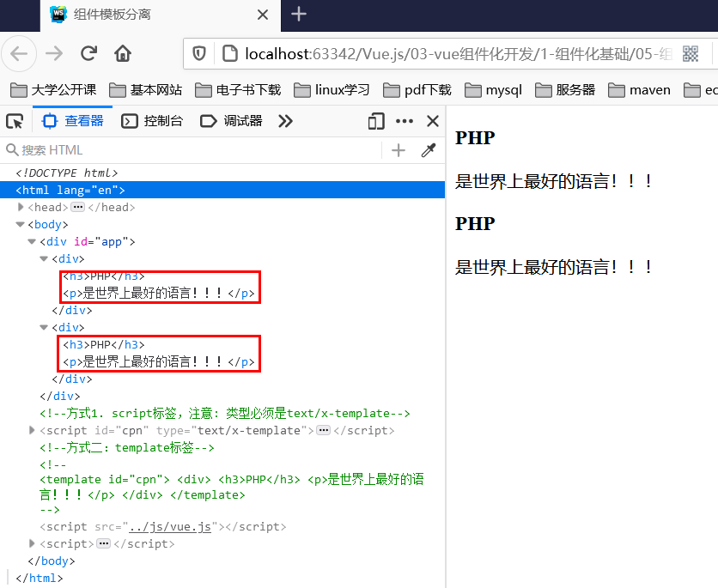
Task: Click second 是世界上最好的语言 paragraph on page
Action: 554,267
